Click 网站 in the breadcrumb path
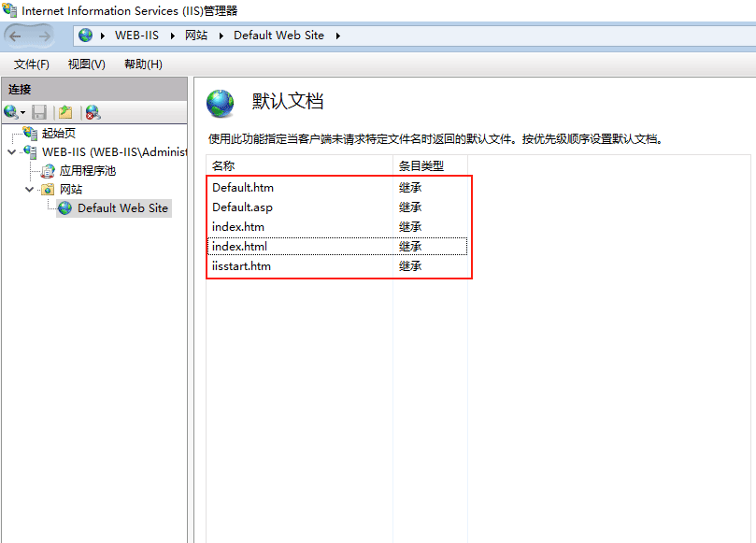Screen dimensions: 756x543 (196, 36)
